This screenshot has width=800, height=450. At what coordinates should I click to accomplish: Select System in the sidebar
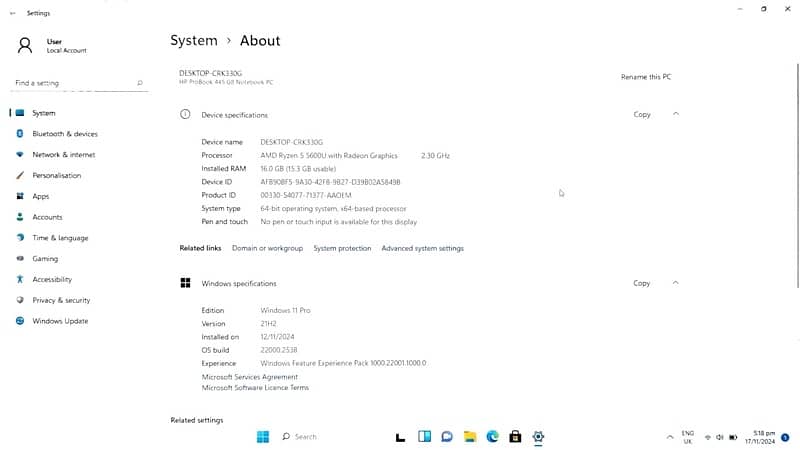tap(44, 113)
